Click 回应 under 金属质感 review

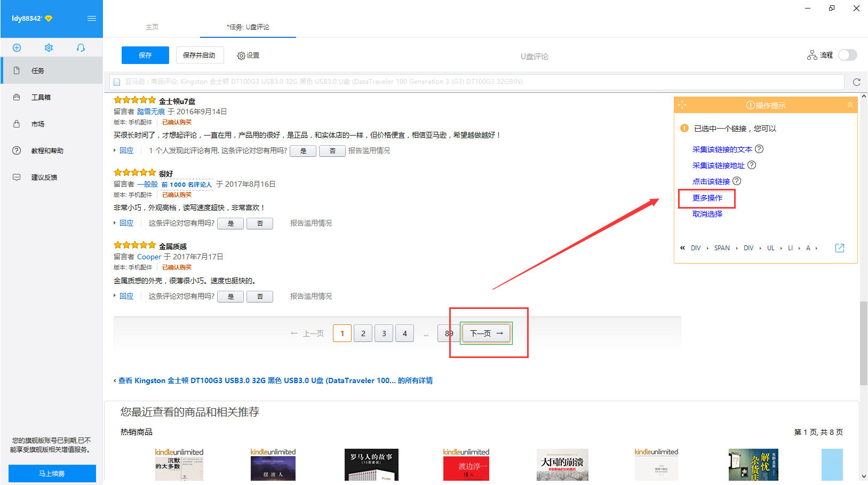pyautogui.click(x=126, y=296)
